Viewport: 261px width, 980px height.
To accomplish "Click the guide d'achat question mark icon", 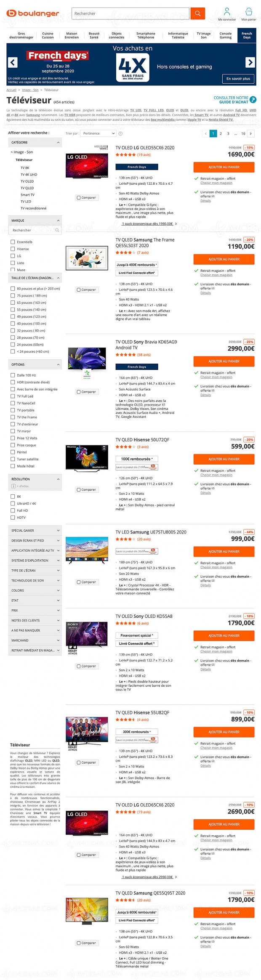I will click(x=253, y=100).
